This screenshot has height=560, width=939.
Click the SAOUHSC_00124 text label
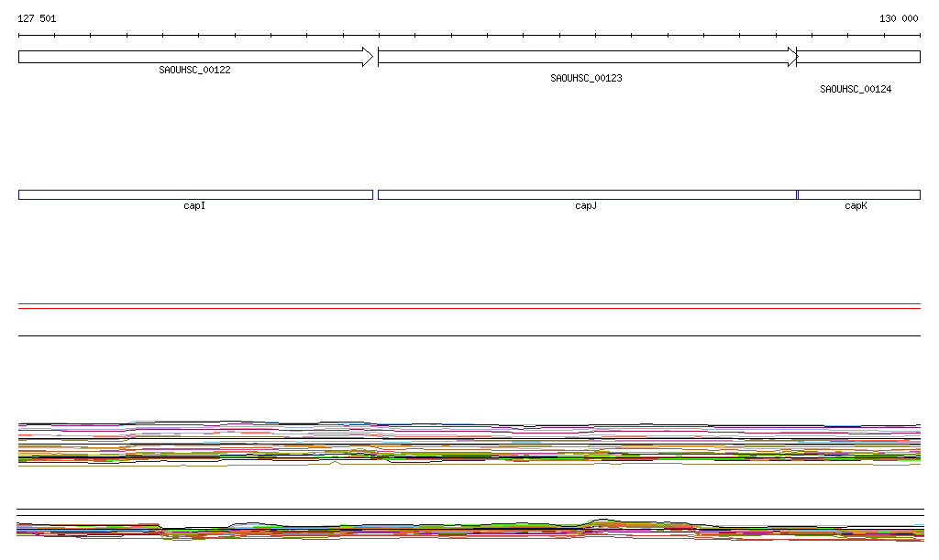855,90
